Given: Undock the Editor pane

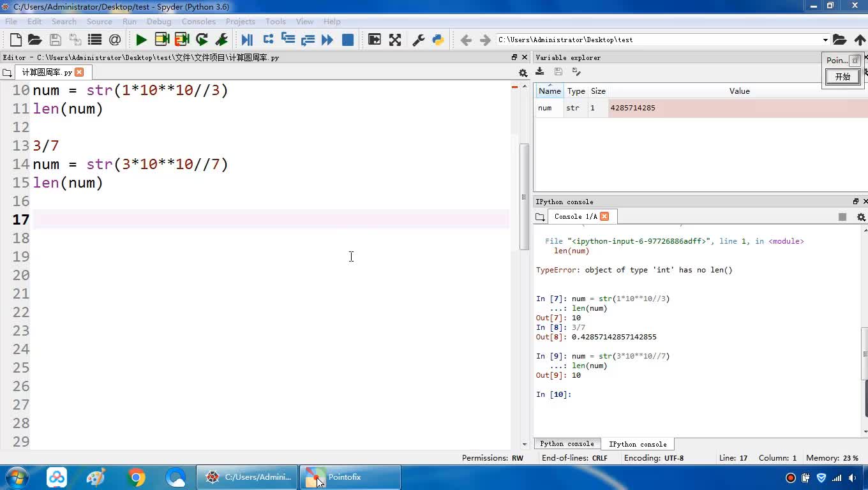Looking at the screenshot, I should click(x=514, y=57).
